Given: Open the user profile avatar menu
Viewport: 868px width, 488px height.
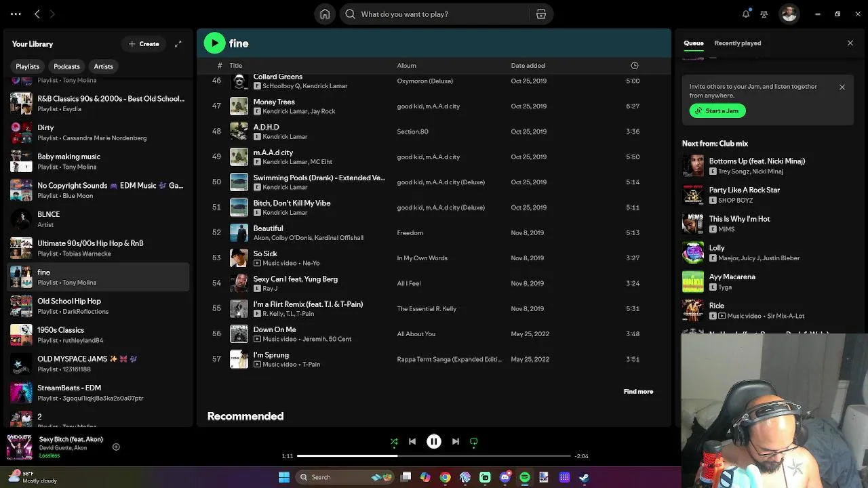Looking at the screenshot, I should click(x=789, y=14).
